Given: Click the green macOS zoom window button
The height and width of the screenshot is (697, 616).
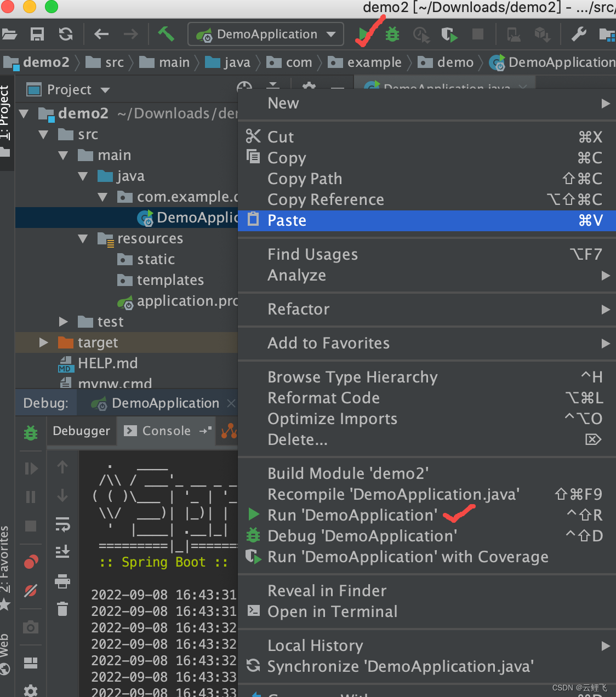Looking at the screenshot, I should click(52, 7).
